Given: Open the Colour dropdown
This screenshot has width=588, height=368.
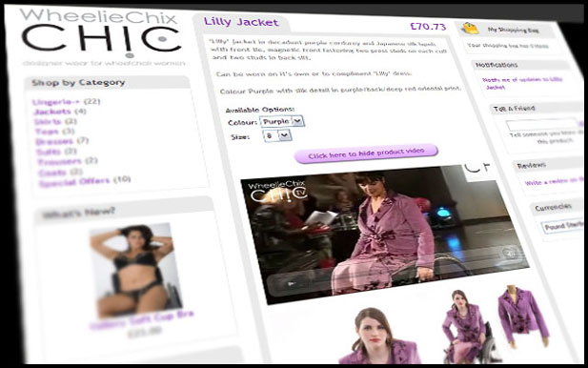Looking at the screenshot, I should (x=282, y=121).
